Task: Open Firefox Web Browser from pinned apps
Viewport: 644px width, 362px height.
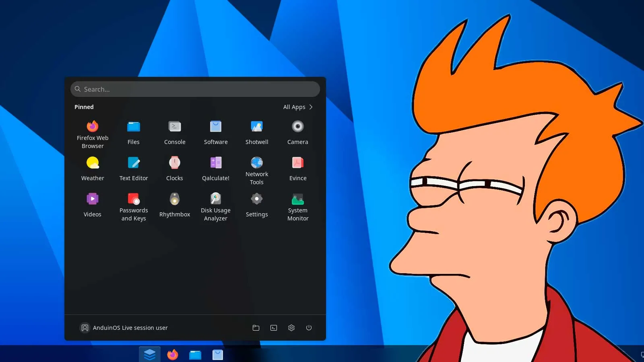Action: tap(93, 134)
